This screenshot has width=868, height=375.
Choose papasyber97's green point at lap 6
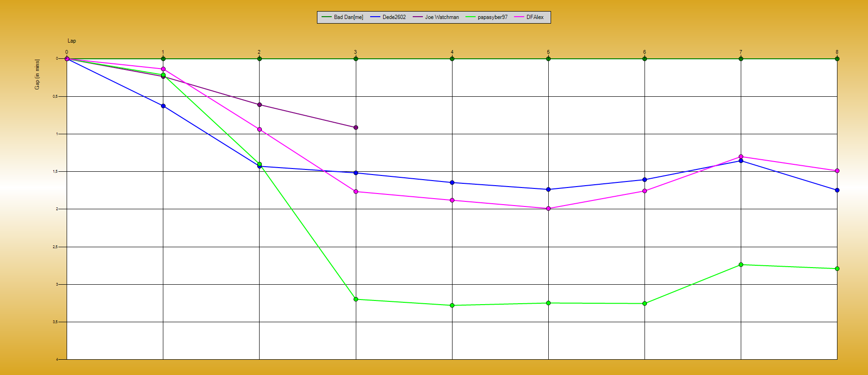[x=645, y=303]
